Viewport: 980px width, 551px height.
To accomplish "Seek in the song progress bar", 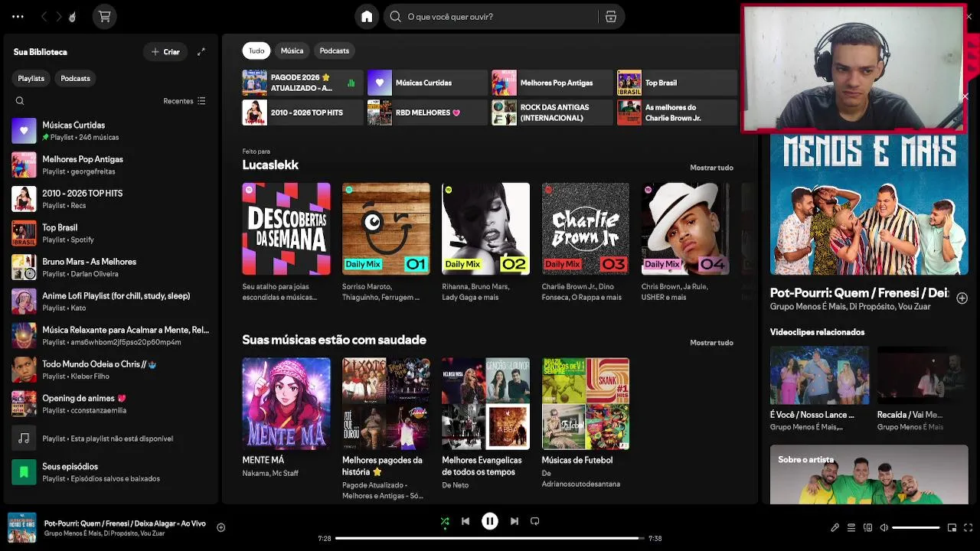I will 490,538.
